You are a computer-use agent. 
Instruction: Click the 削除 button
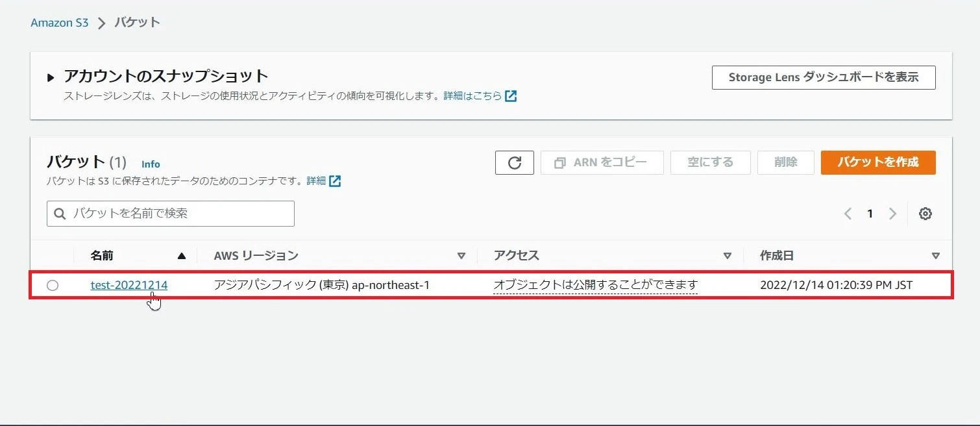click(x=785, y=162)
